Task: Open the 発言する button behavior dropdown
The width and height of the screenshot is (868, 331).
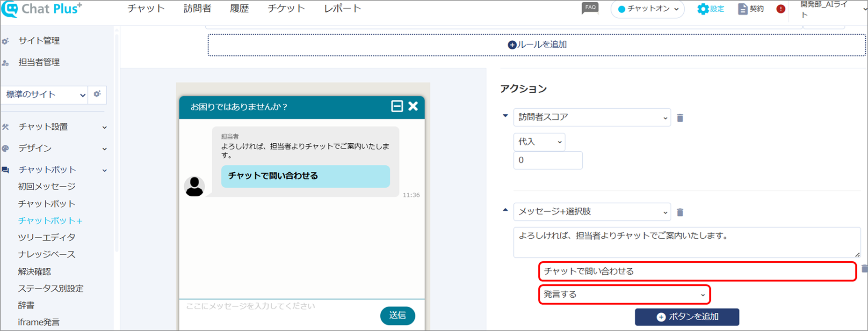Action: tap(624, 294)
